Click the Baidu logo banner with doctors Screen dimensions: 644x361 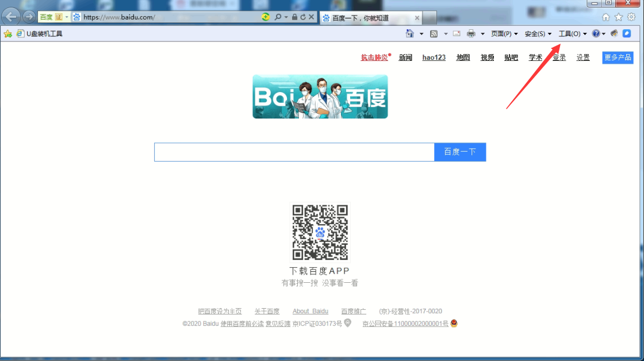click(320, 97)
